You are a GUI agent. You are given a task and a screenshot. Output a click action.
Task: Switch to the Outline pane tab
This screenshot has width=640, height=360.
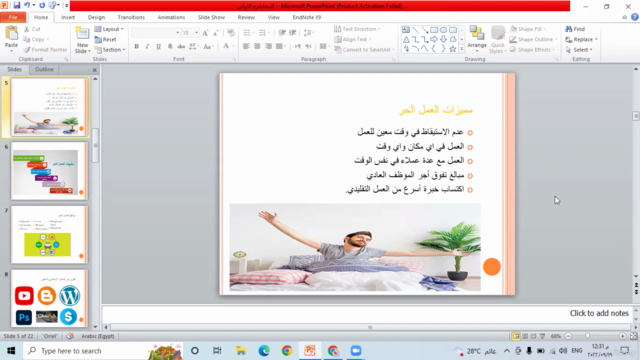tap(44, 69)
